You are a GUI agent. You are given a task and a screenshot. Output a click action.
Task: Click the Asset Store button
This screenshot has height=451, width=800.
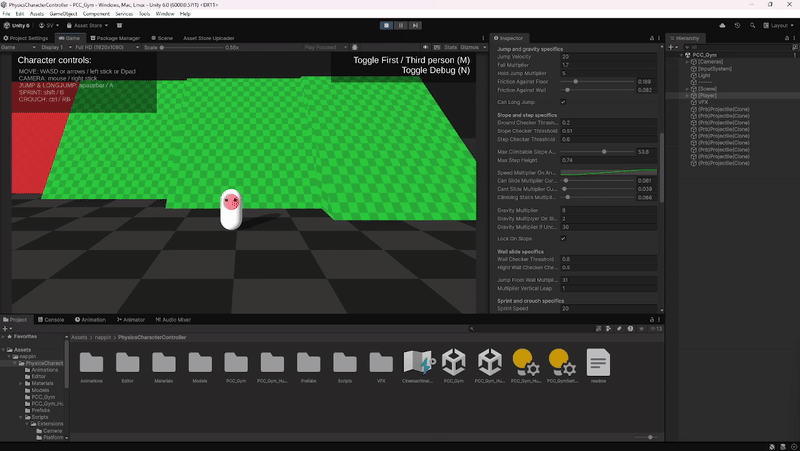coord(88,25)
